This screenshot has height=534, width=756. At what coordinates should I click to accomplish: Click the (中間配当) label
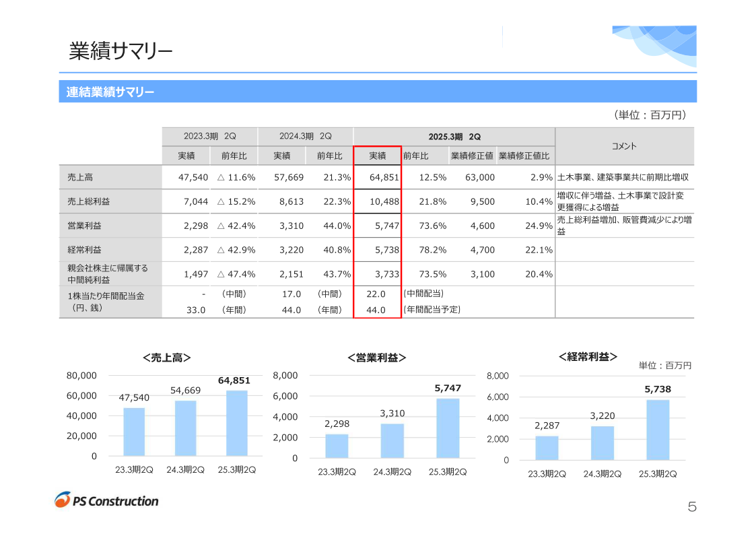pyautogui.click(x=423, y=294)
